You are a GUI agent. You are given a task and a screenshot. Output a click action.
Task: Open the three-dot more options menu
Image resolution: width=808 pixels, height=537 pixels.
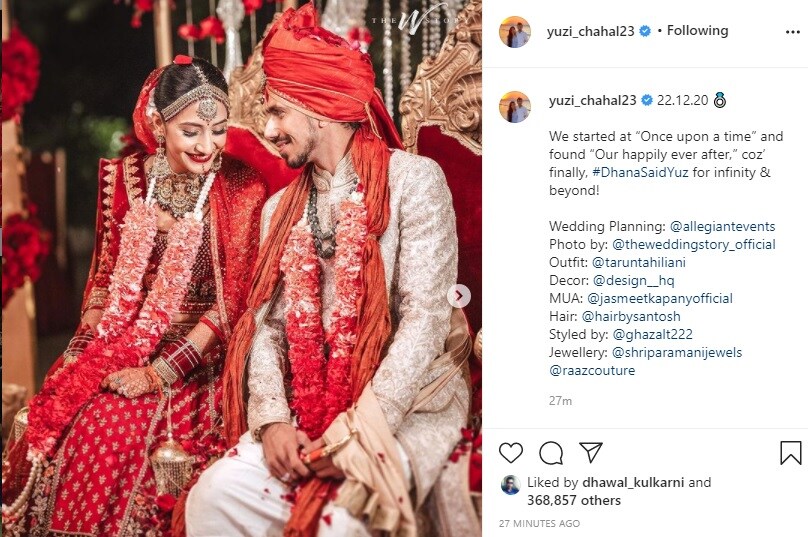click(x=792, y=32)
